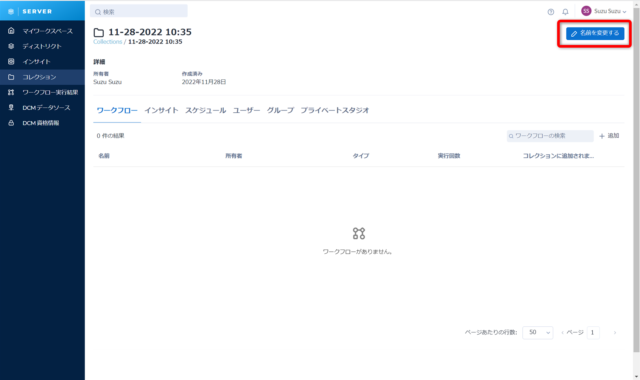Click the ディストリクト sidebar icon

(11, 46)
